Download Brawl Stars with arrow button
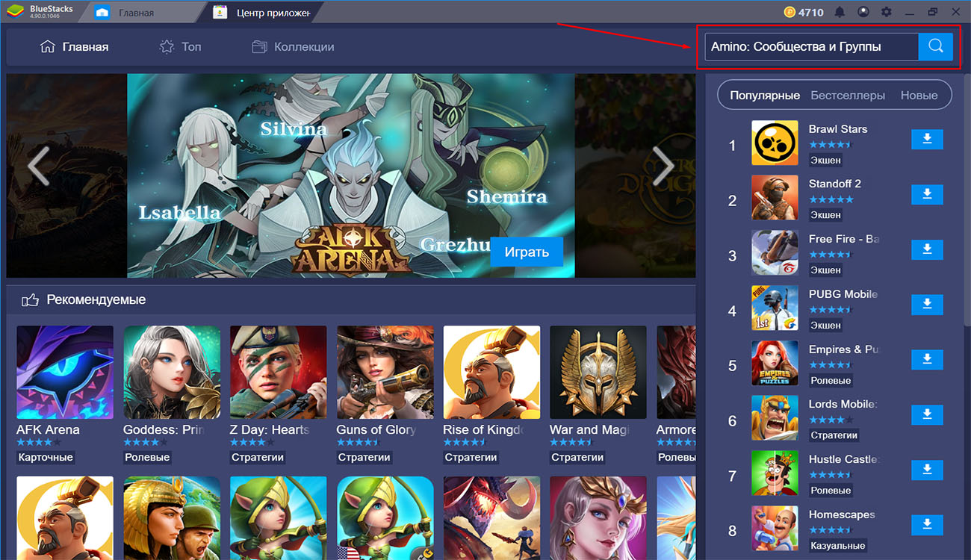Image resolution: width=971 pixels, height=560 pixels. click(927, 140)
